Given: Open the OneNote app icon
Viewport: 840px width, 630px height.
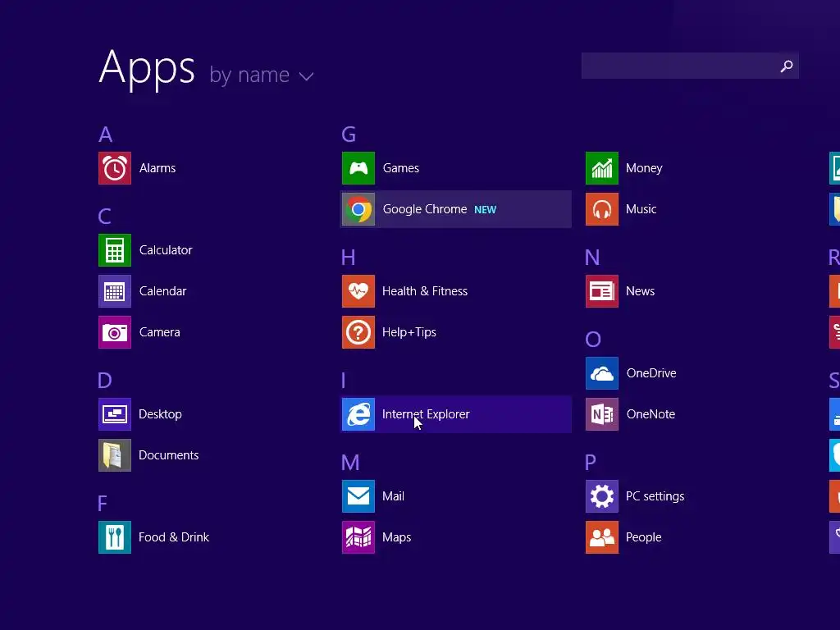Looking at the screenshot, I should (602, 414).
